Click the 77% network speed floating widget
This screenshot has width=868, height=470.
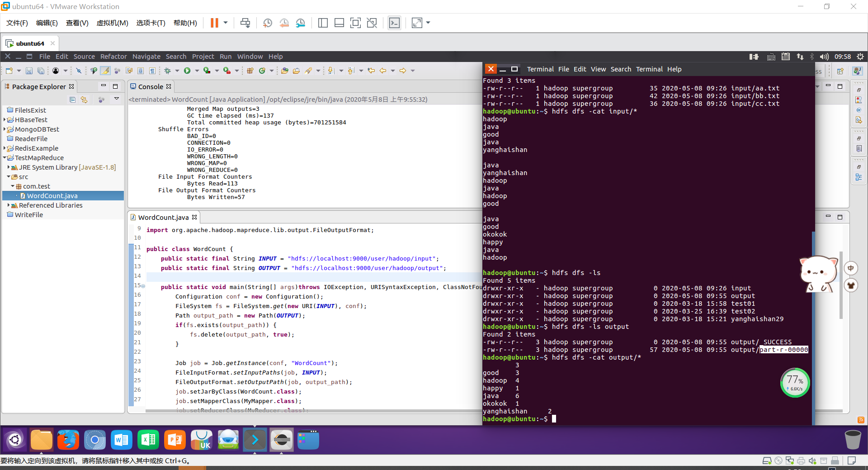click(795, 383)
